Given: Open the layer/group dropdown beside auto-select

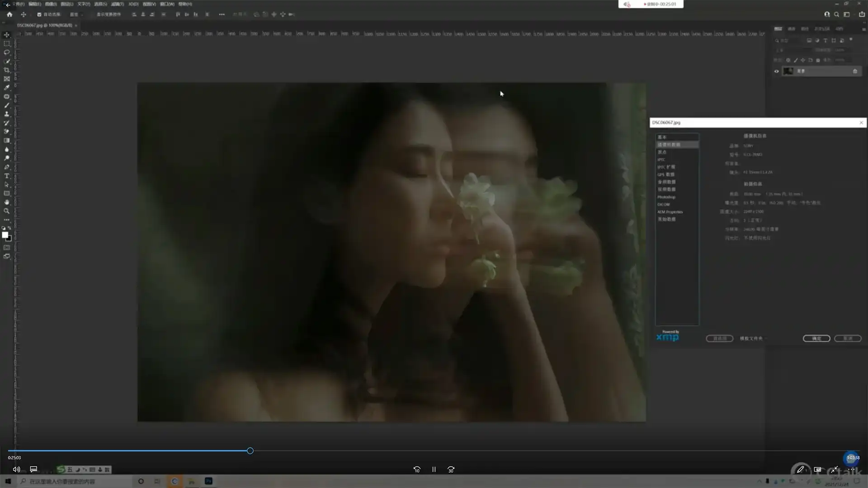Looking at the screenshot, I should point(76,14).
